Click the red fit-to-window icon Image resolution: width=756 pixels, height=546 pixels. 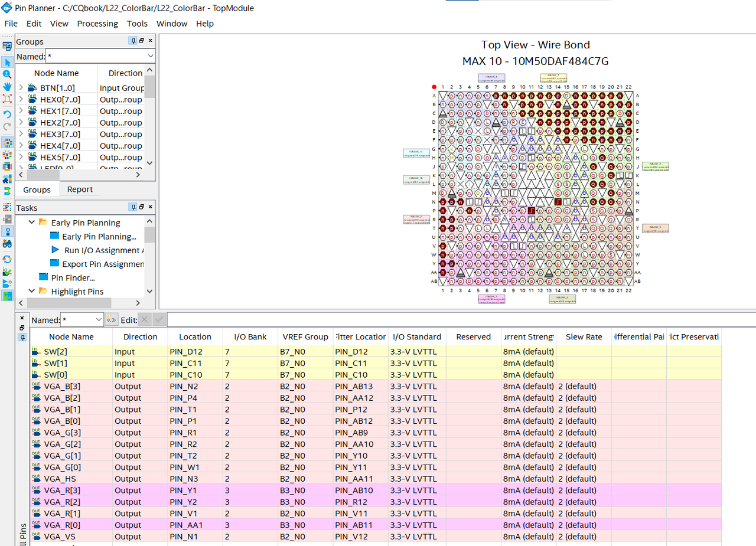7,99
